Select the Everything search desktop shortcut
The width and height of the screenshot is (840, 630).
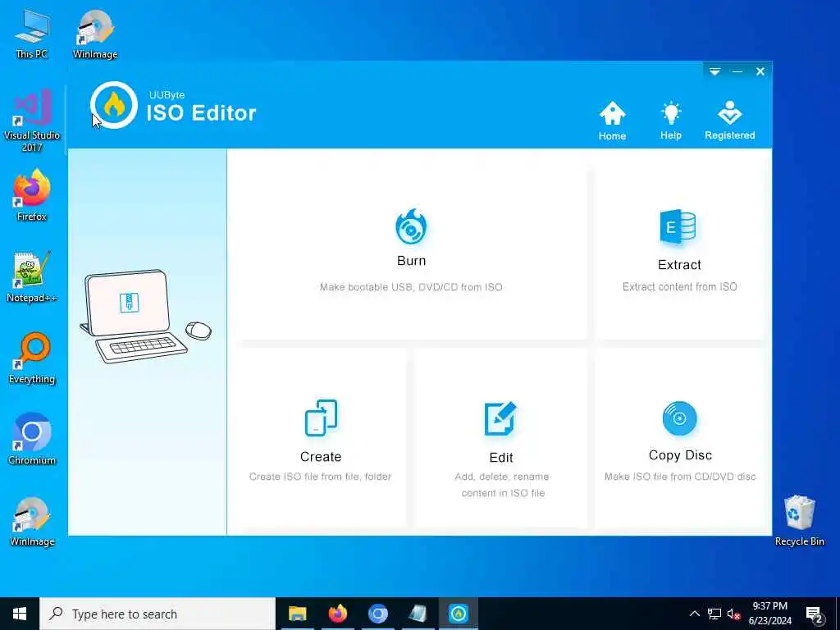click(32, 358)
